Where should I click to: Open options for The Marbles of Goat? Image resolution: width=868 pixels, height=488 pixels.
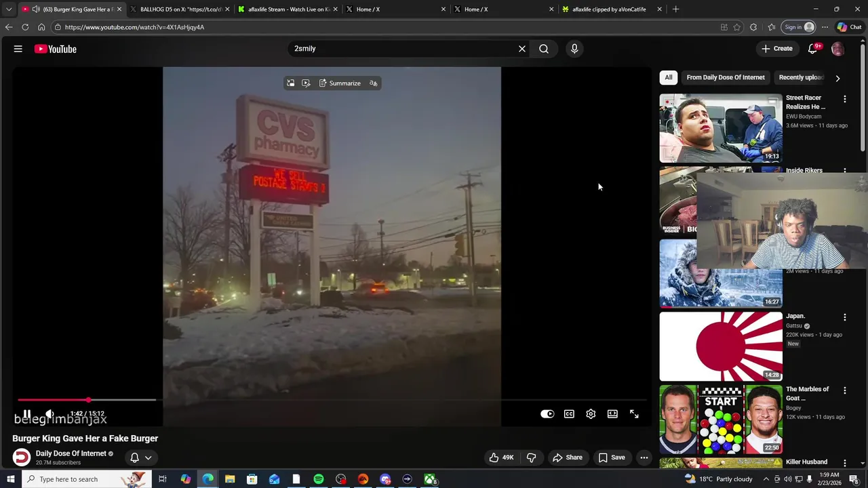pos(845,390)
